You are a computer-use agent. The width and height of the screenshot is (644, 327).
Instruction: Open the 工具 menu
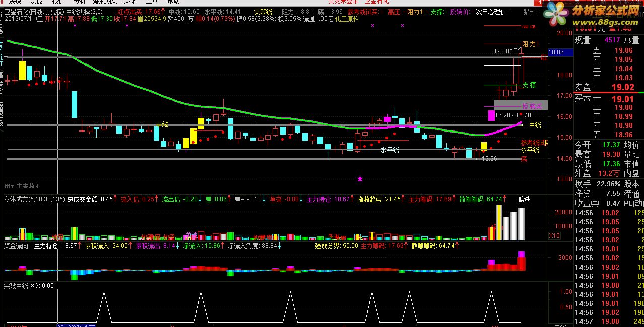click(x=152, y=2)
